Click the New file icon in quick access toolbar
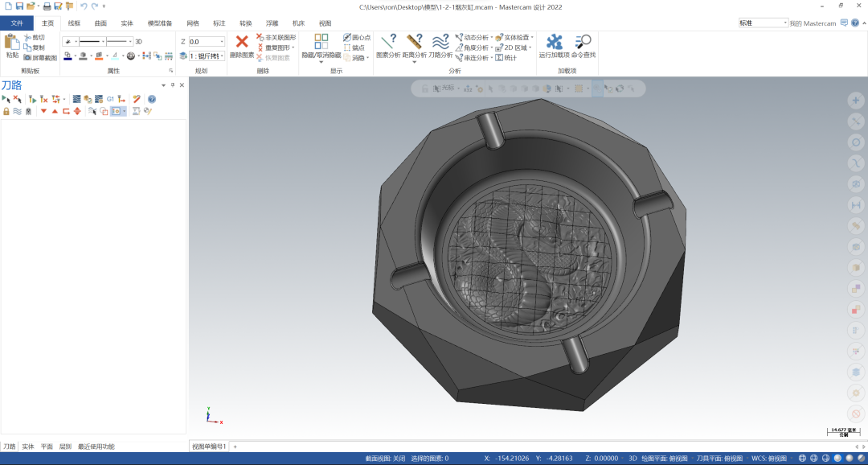Screen dimensions: 868x465 (x=8, y=6)
